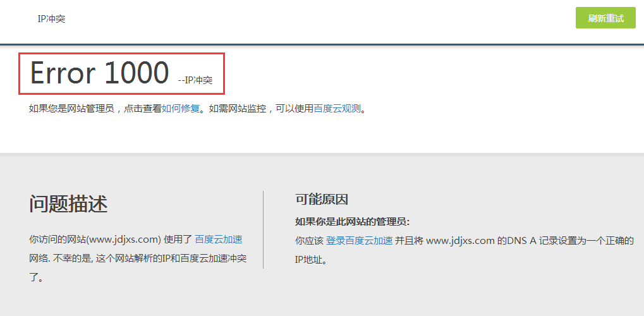Viewport: 644px width, 316px height.
Task: Click the 如果你是此网站的管理员 bold line
Action: pos(353,222)
